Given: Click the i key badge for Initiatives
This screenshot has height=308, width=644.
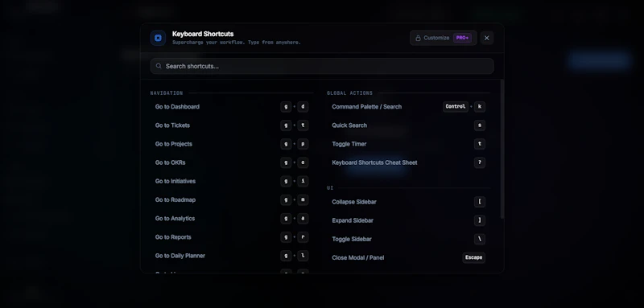Looking at the screenshot, I should click(x=303, y=181).
